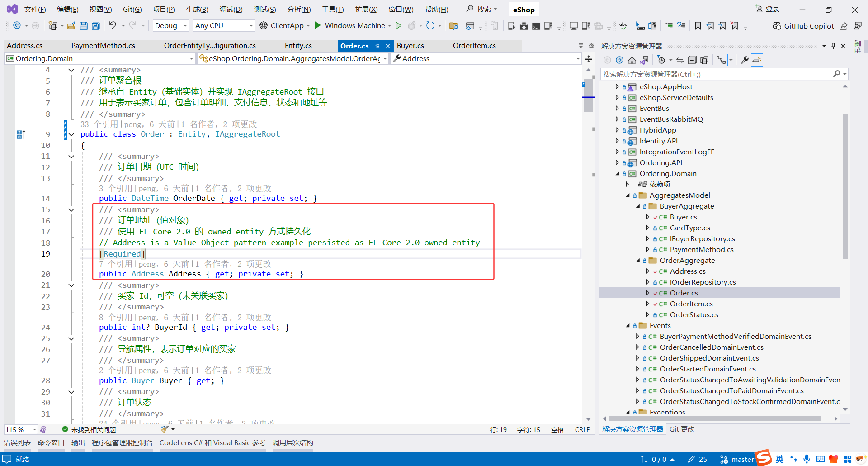Click the 33 个引用 CodeLens link above Order class
The image size is (868, 466).
click(x=99, y=124)
